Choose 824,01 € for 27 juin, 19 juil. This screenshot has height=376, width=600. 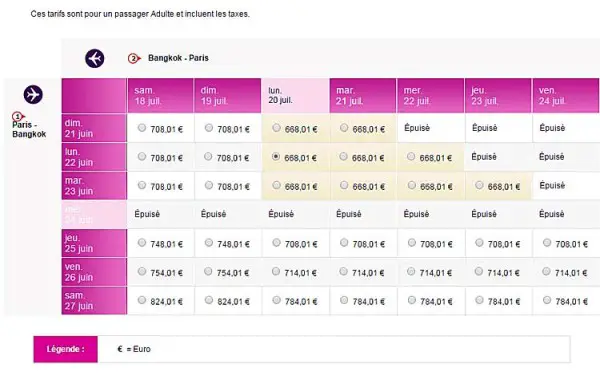[209, 300]
